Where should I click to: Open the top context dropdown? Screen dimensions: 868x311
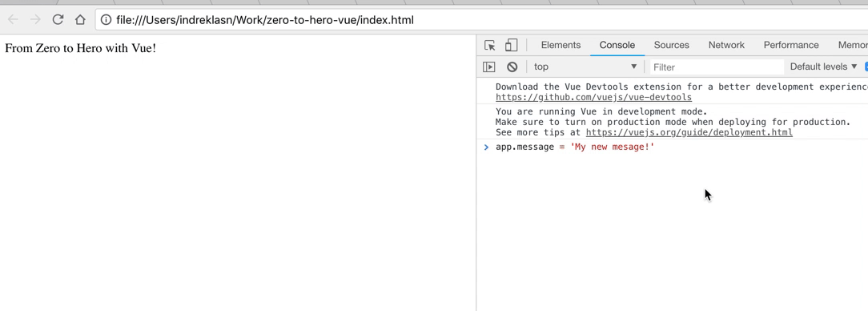(x=585, y=67)
